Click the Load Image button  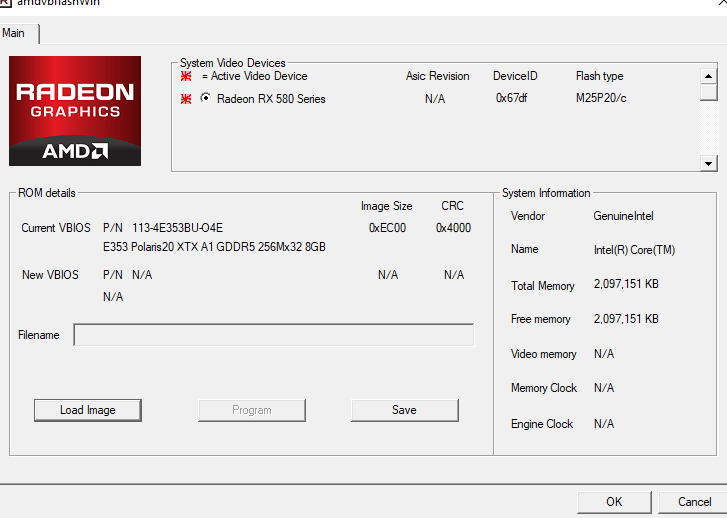[88, 410]
